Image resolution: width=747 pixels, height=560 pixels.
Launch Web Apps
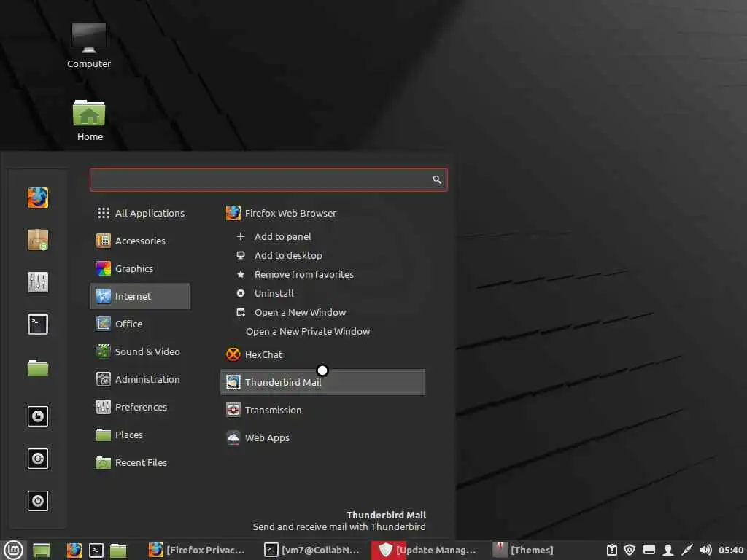[322, 437]
